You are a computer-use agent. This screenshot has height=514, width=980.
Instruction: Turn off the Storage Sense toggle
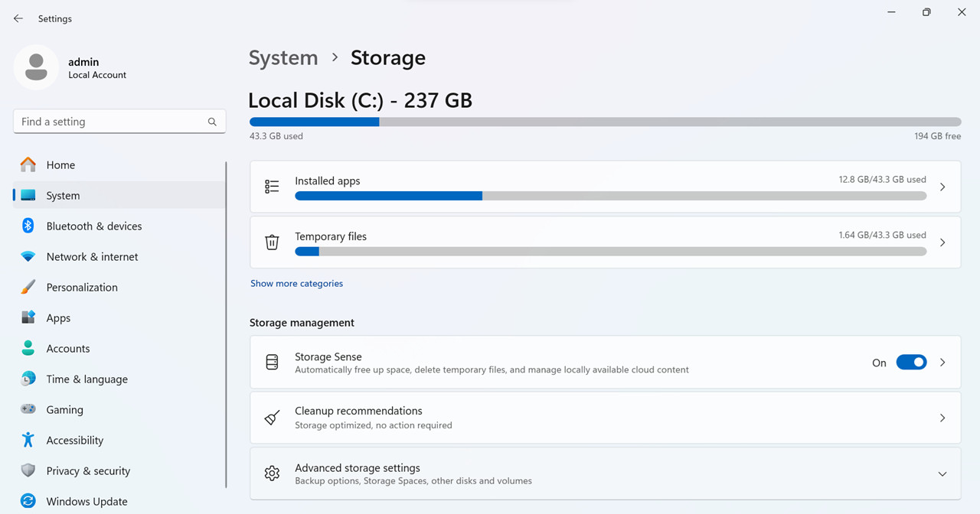(x=911, y=363)
